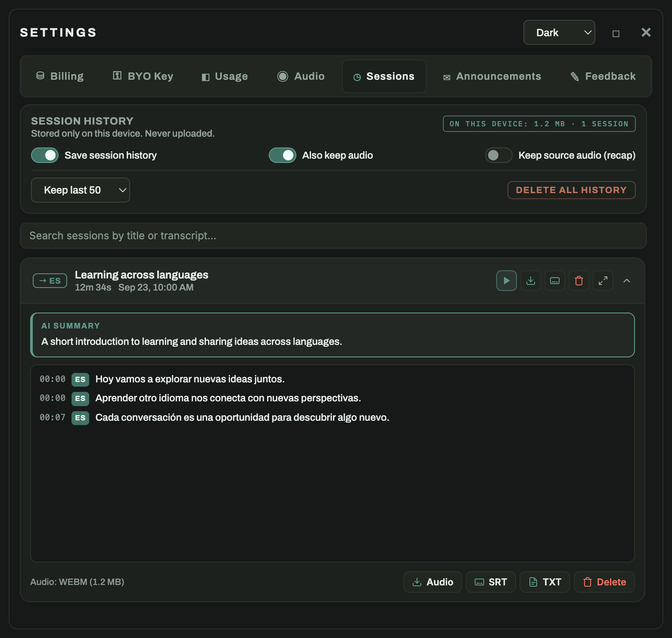Click red trash icon in session header
Image resolution: width=672 pixels, height=638 pixels.
pyautogui.click(x=579, y=281)
